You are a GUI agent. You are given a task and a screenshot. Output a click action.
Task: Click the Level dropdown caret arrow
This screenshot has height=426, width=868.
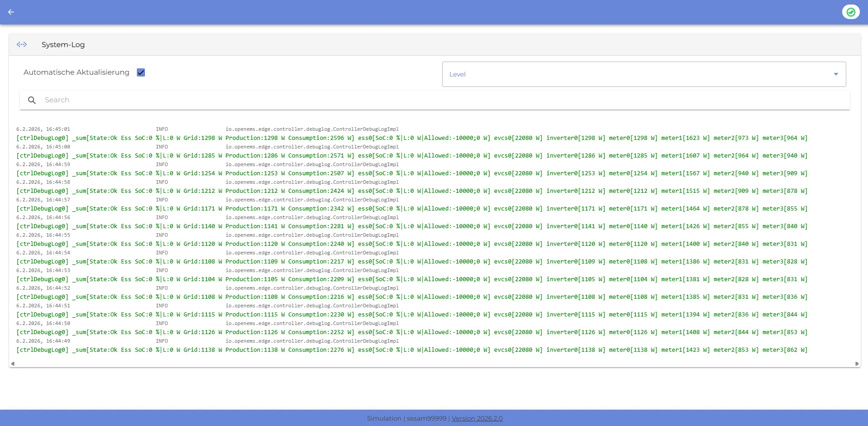tap(836, 74)
